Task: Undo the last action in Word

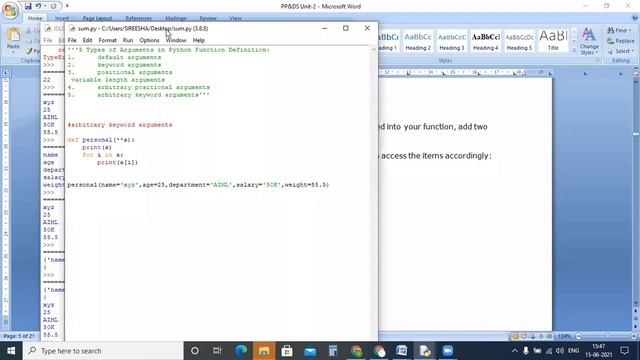Action: [38, 6]
